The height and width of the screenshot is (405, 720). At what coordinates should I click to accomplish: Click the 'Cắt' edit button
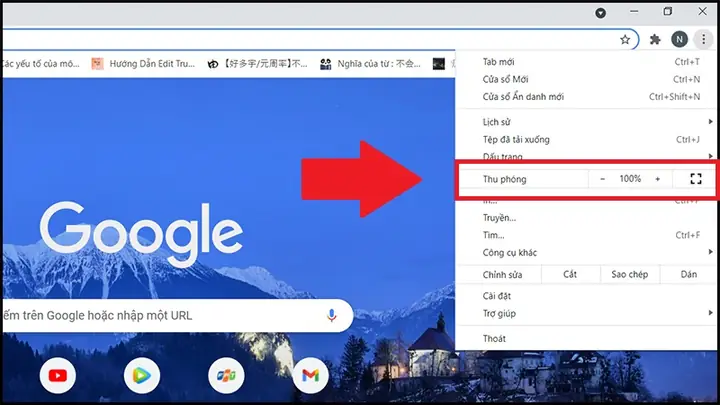coord(571,274)
